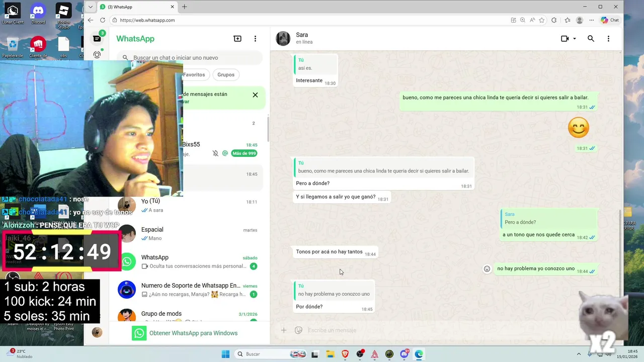The width and height of the screenshot is (644, 362).
Task: Click the muted bell icon in Bixs55 row
Action: click(215, 153)
